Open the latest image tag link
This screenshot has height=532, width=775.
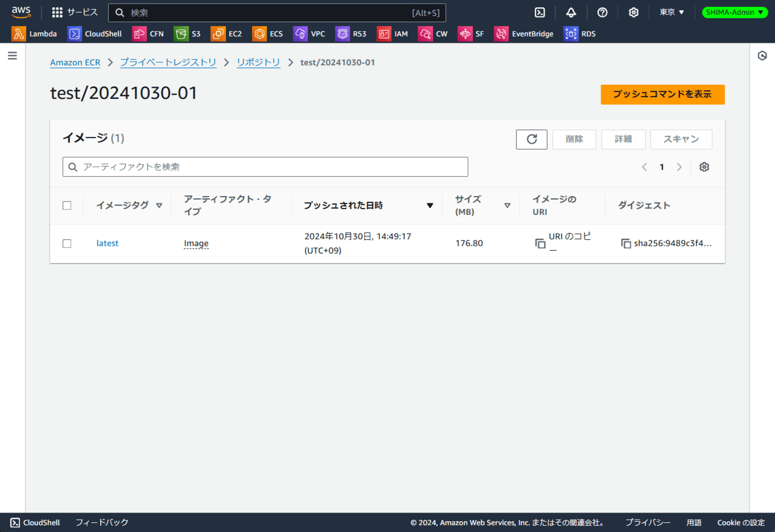[x=107, y=243]
